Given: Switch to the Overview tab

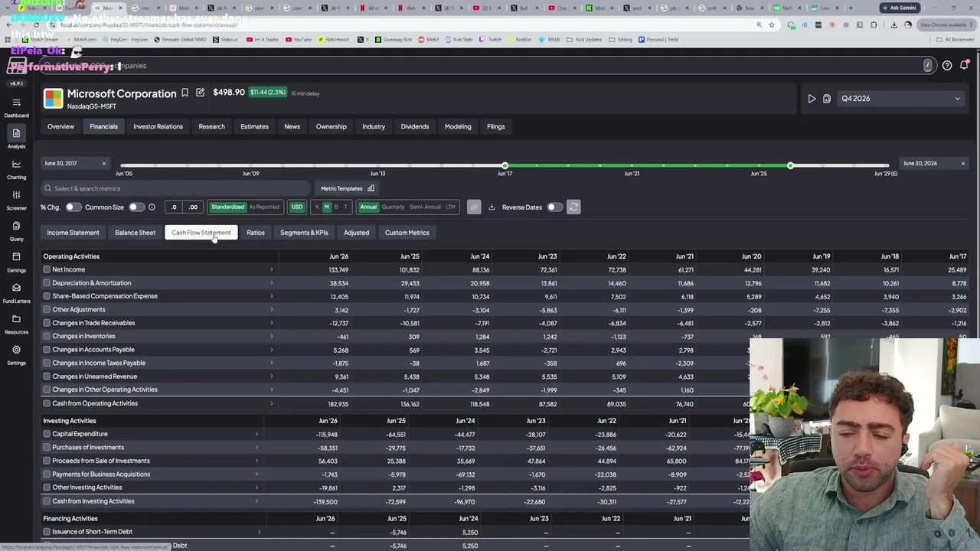Looking at the screenshot, I should [60, 126].
